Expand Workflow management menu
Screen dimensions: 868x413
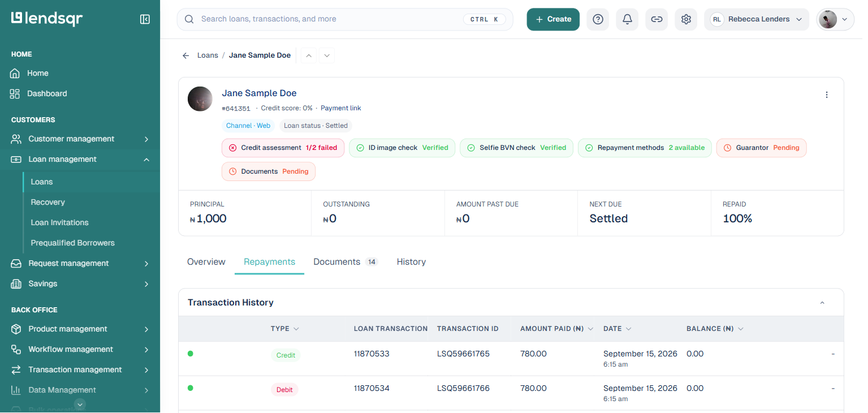[80, 349]
